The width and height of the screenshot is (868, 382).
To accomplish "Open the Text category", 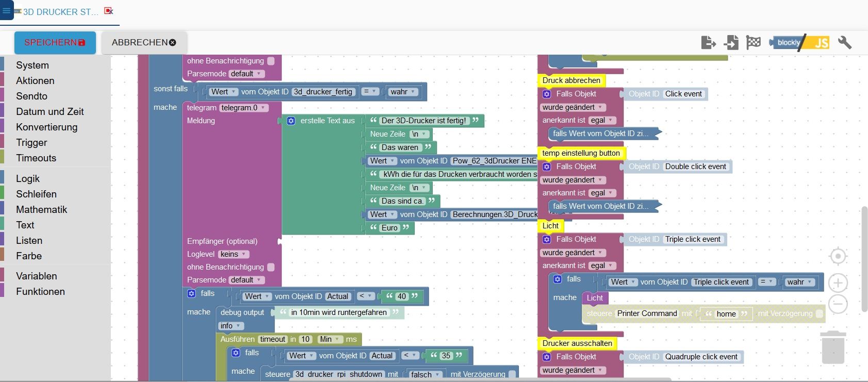I will [25, 225].
